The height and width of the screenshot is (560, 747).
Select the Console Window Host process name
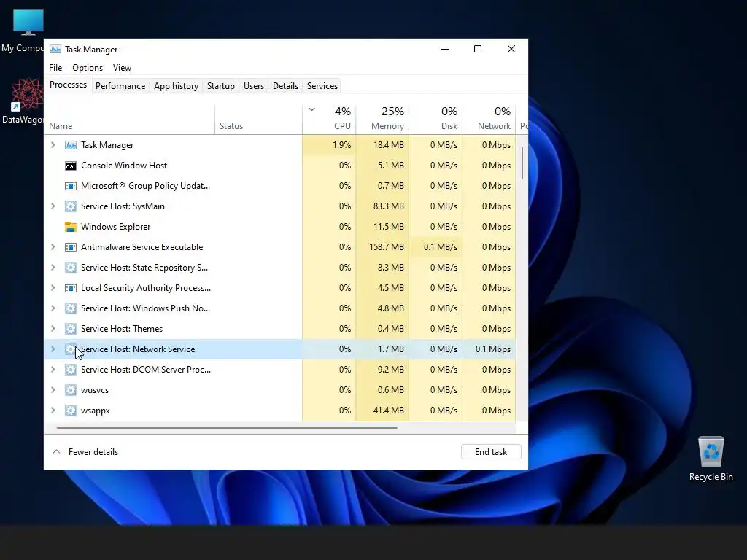tap(124, 166)
